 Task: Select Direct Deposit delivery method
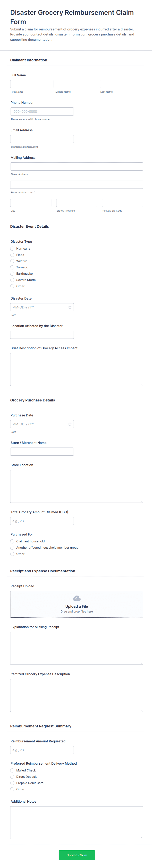[x=12, y=777]
